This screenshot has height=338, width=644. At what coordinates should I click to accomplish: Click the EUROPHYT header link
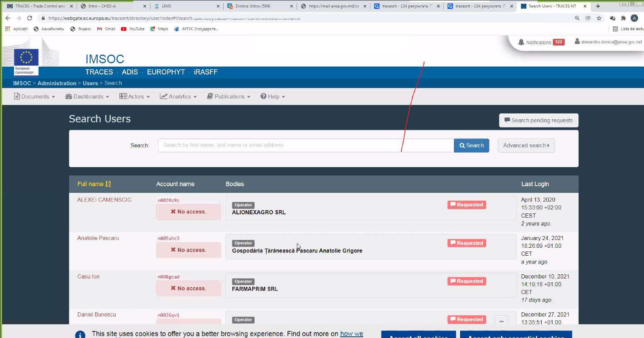tap(166, 72)
